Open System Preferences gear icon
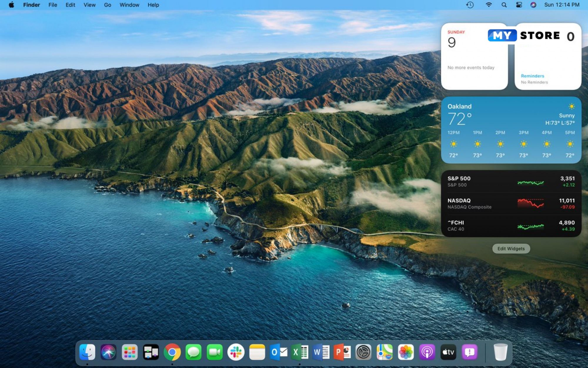588x368 pixels. [x=363, y=352]
